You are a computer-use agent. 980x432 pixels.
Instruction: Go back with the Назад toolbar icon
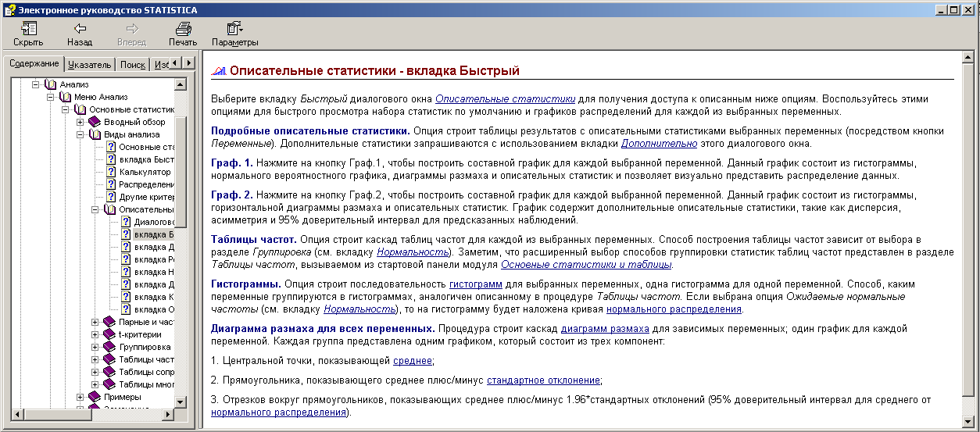click(80, 29)
